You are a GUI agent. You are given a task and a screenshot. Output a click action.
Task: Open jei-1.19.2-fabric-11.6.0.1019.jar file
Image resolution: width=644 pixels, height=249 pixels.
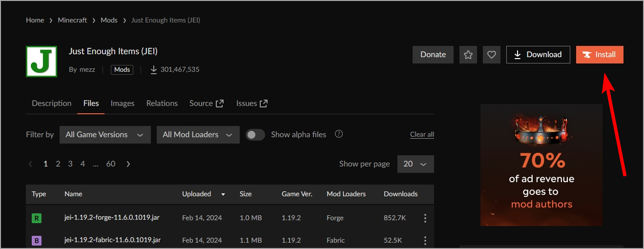[x=113, y=240]
